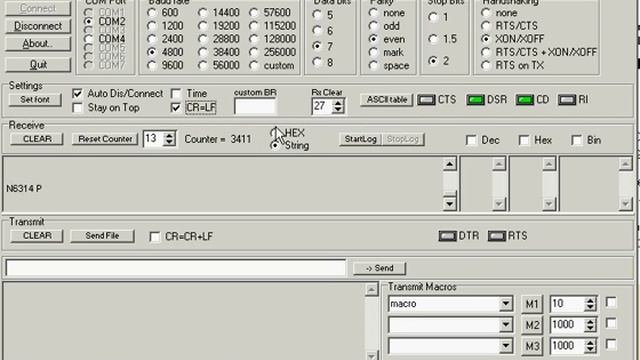Select RTS on TX handshaking
Screen dimensions: 640x360
pos(486,65)
